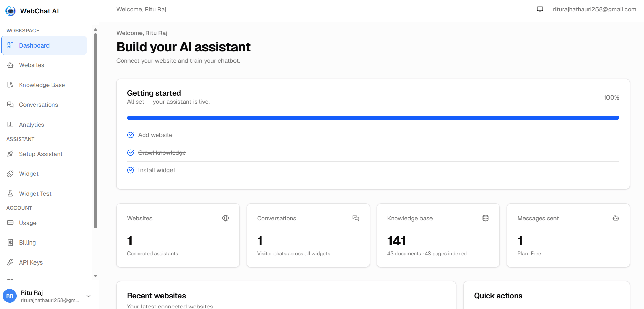Screen dimensions: 644x309
Task: Click the sidebar scroll up arrow
Action: (95, 29)
